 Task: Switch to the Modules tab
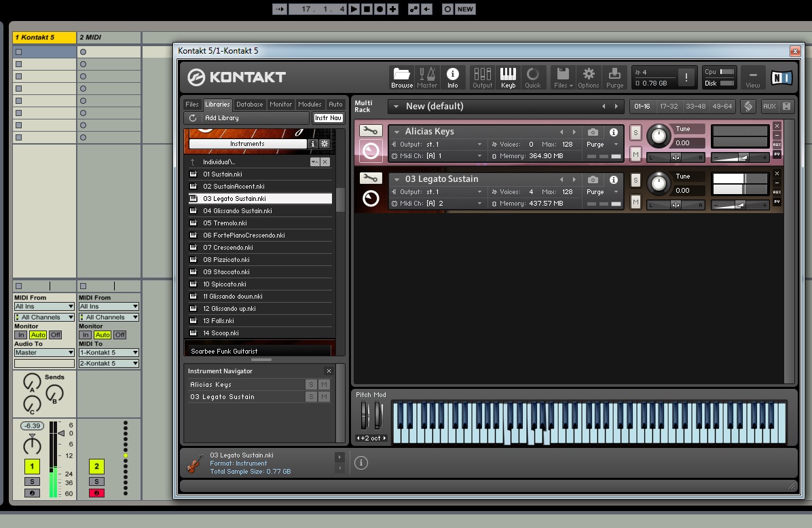(310, 105)
